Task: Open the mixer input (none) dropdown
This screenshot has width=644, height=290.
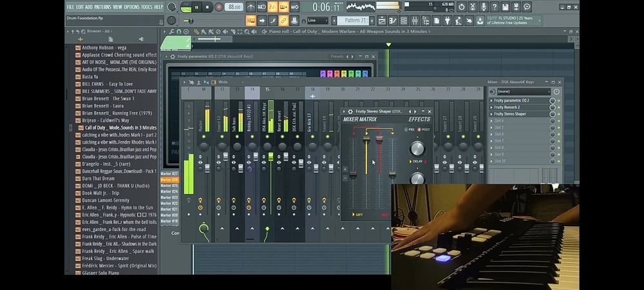Action: [x=523, y=92]
